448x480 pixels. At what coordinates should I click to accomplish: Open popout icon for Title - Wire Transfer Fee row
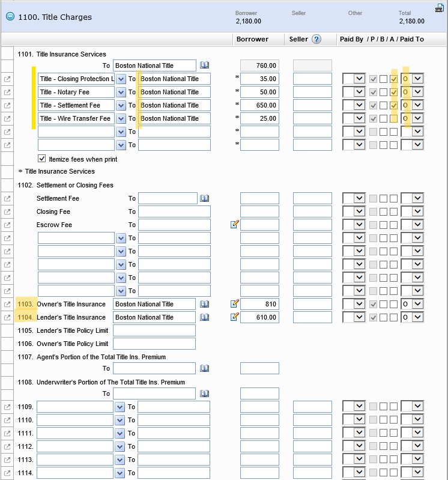pyautogui.click(x=7, y=118)
